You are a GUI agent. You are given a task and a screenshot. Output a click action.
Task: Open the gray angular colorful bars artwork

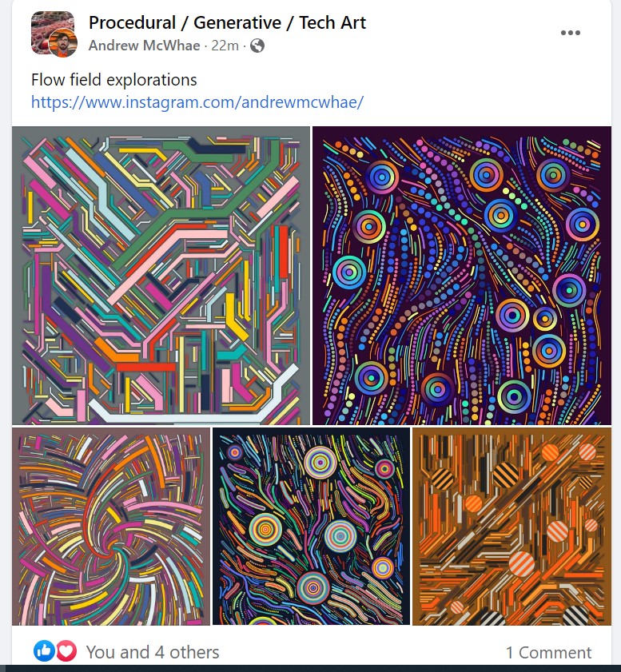[x=161, y=276]
